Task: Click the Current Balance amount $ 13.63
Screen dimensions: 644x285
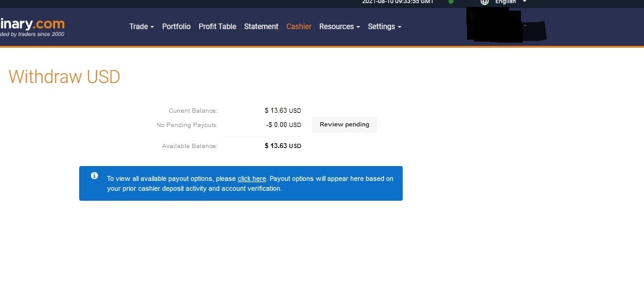Action: tap(283, 111)
